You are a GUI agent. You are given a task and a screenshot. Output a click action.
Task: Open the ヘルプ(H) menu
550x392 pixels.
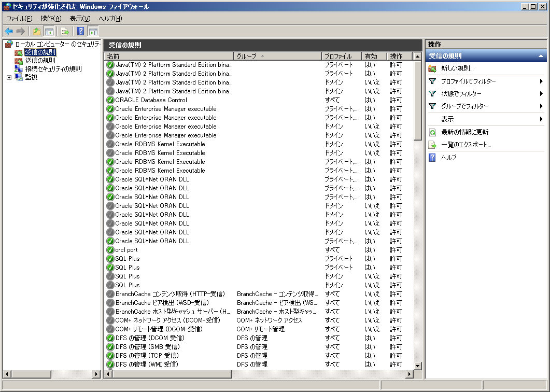110,19
